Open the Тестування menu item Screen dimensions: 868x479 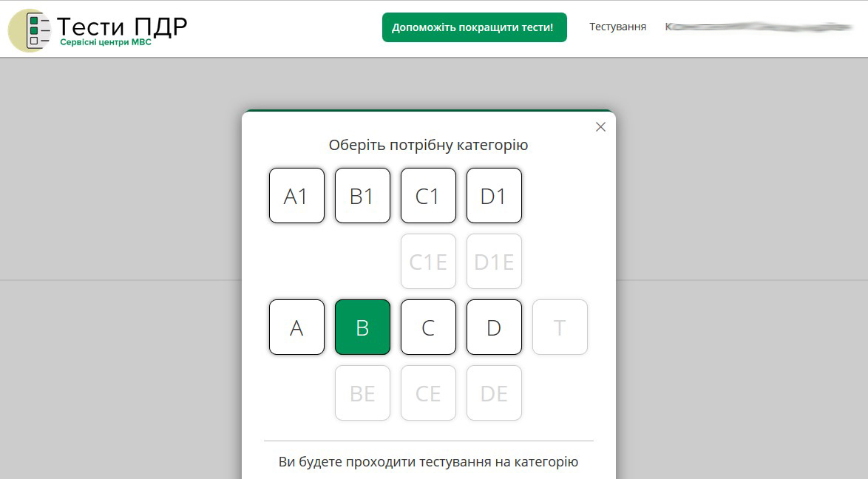(617, 27)
